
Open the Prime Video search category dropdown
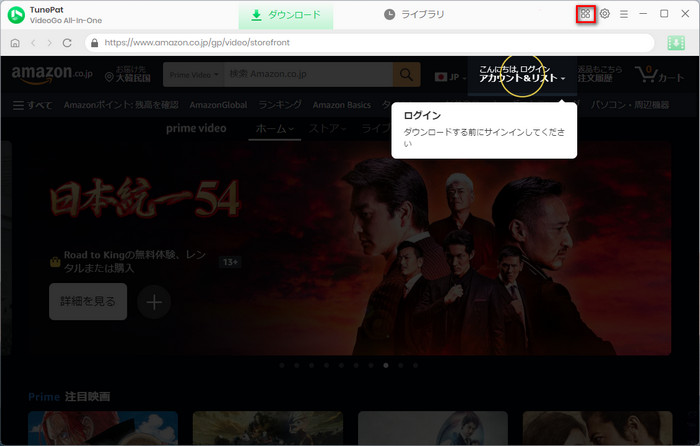click(x=194, y=75)
